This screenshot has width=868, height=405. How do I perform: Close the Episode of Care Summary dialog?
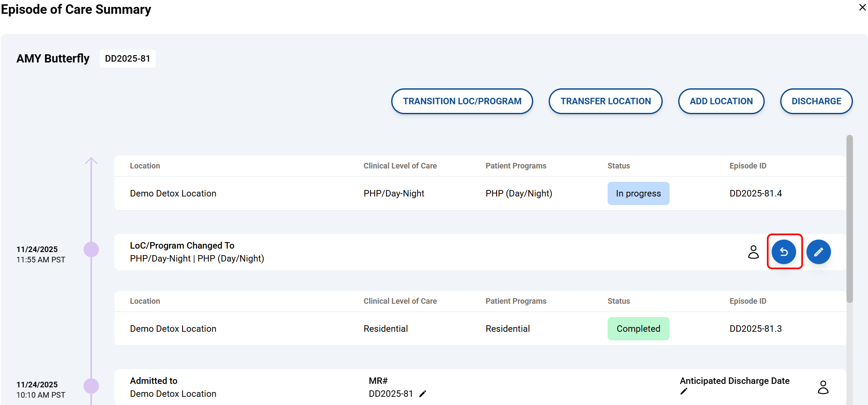tap(862, 7)
